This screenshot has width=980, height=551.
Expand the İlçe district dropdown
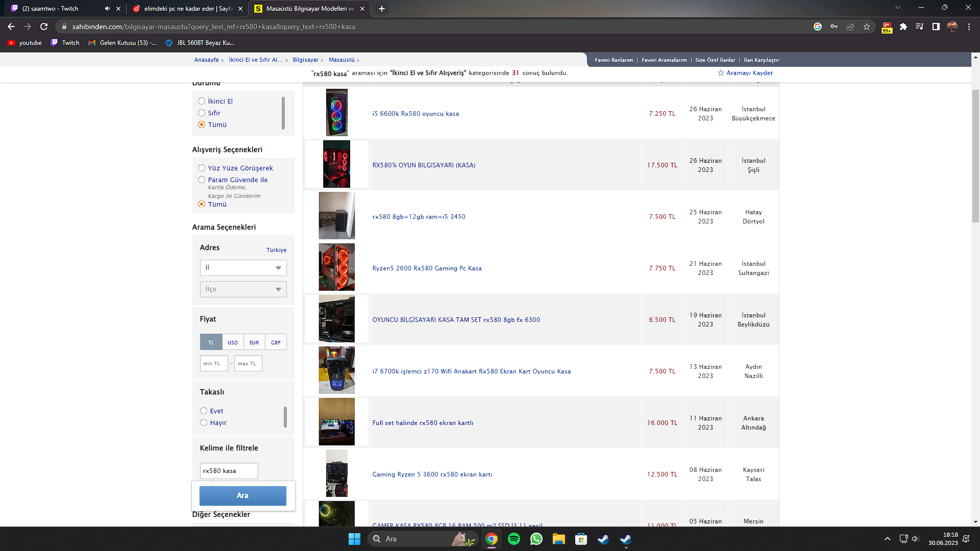[243, 289]
